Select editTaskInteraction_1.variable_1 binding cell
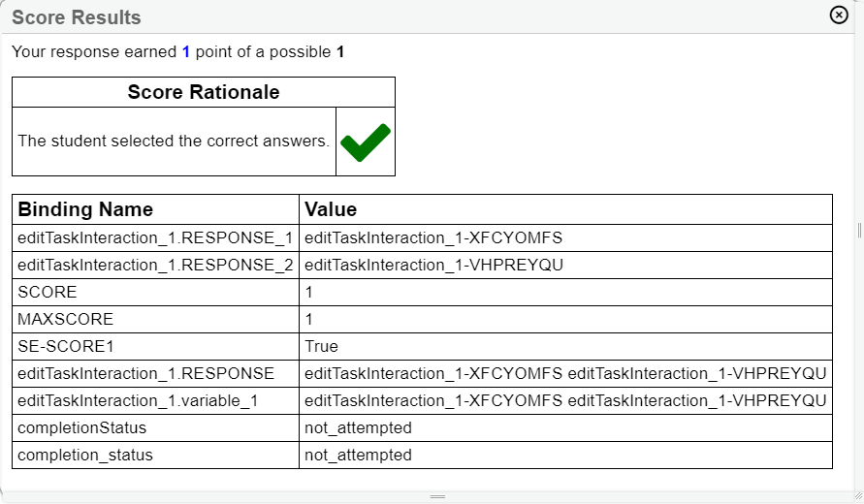 pyautogui.click(x=155, y=400)
